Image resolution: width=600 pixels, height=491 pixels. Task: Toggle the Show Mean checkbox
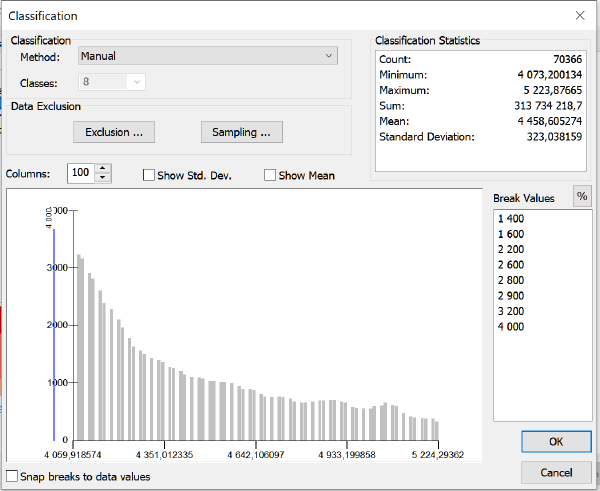click(270, 176)
